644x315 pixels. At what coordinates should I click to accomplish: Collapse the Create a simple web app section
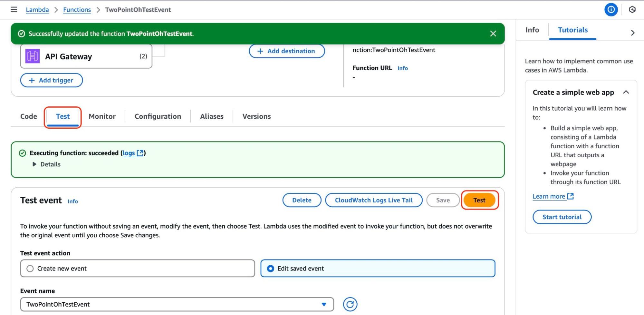pyautogui.click(x=626, y=92)
